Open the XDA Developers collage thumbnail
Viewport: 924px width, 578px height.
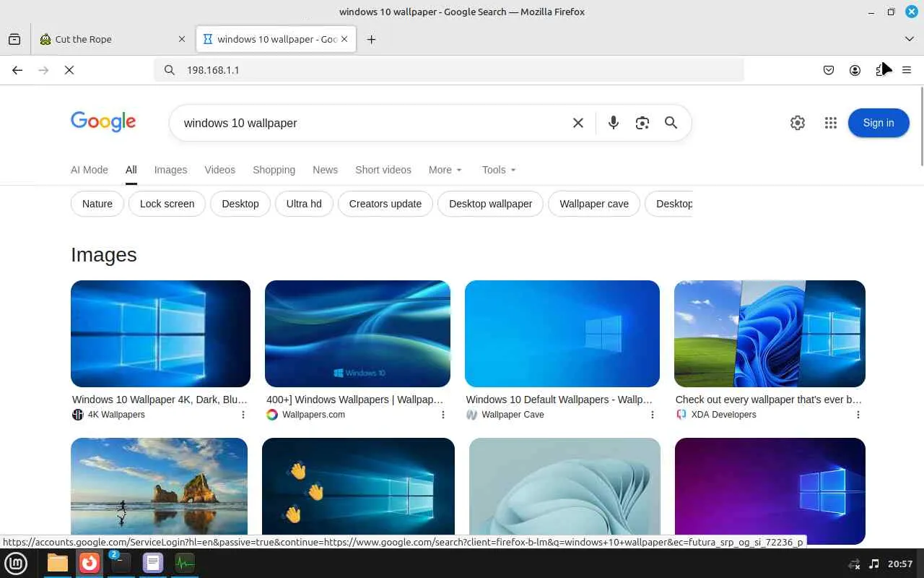coord(770,334)
